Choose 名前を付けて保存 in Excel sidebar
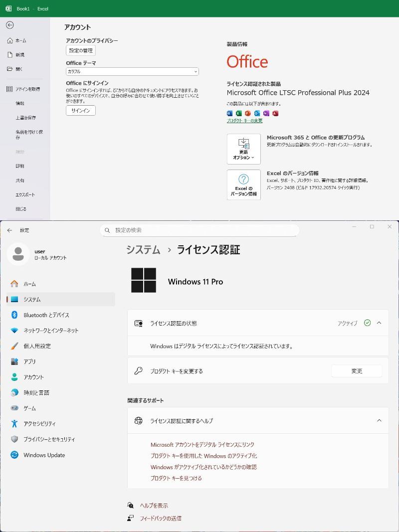 tap(29, 135)
